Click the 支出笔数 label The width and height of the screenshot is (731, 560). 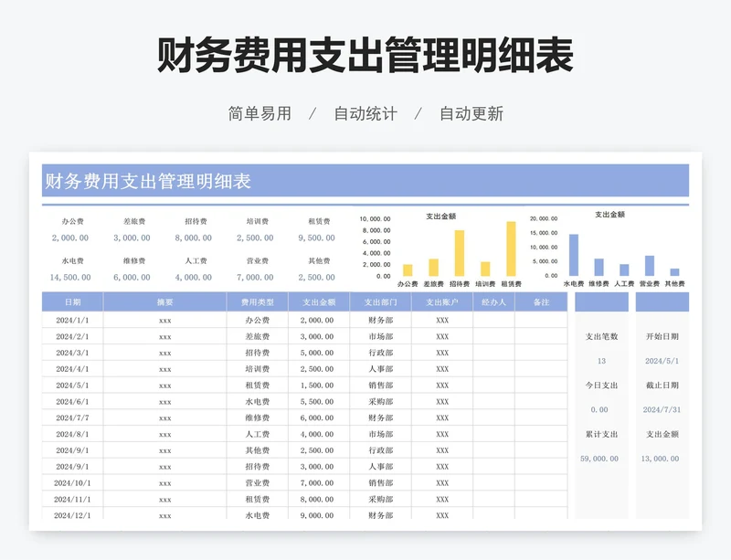click(601, 337)
